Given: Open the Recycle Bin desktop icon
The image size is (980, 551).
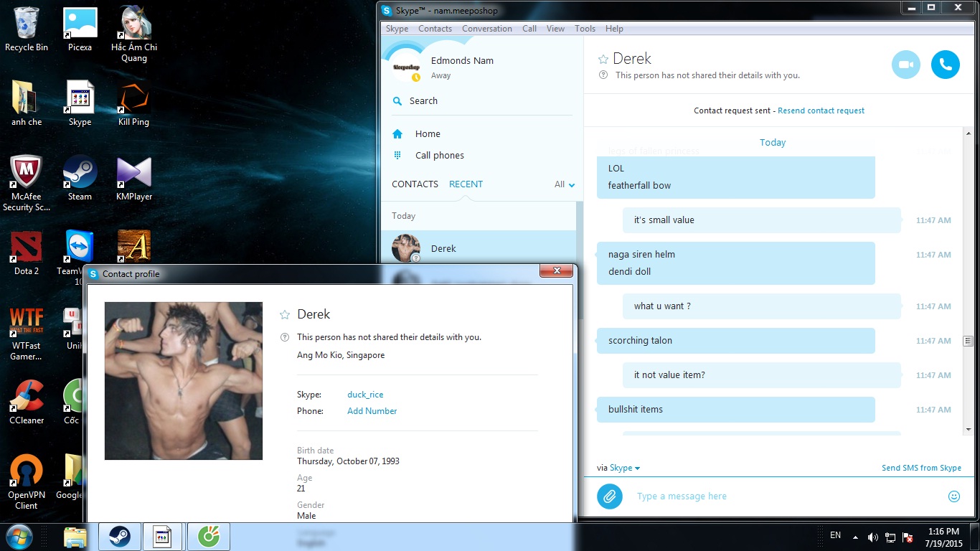Looking at the screenshot, I should click(27, 29).
